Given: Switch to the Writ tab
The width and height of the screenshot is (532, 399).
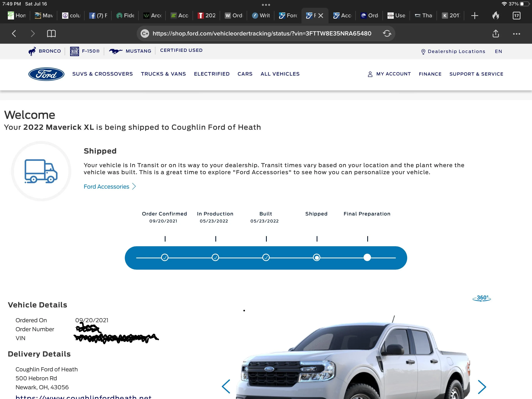Looking at the screenshot, I should coord(261,16).
